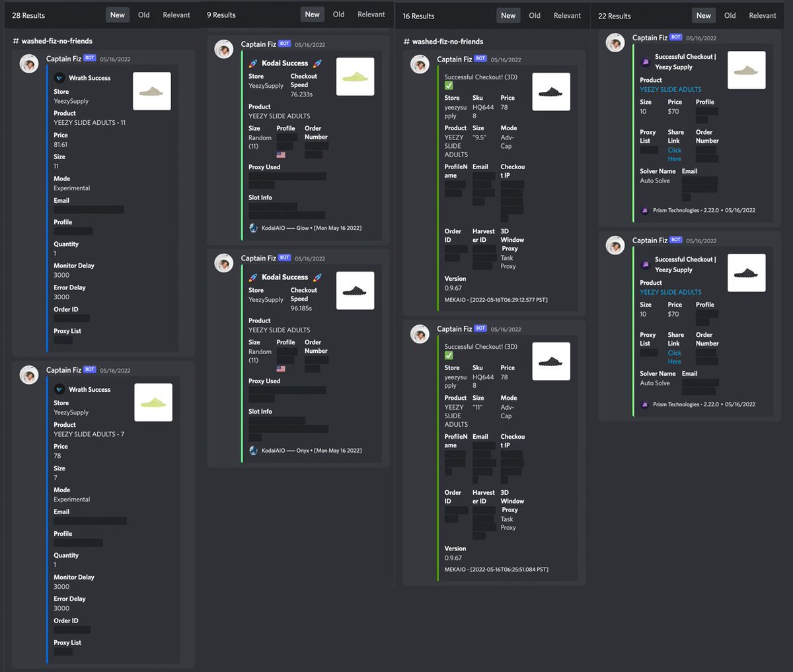Click the MEKAIO footer timestamp ending 06:25:51.084 PST
Screen dimensions: 793x672
point(496,570)
